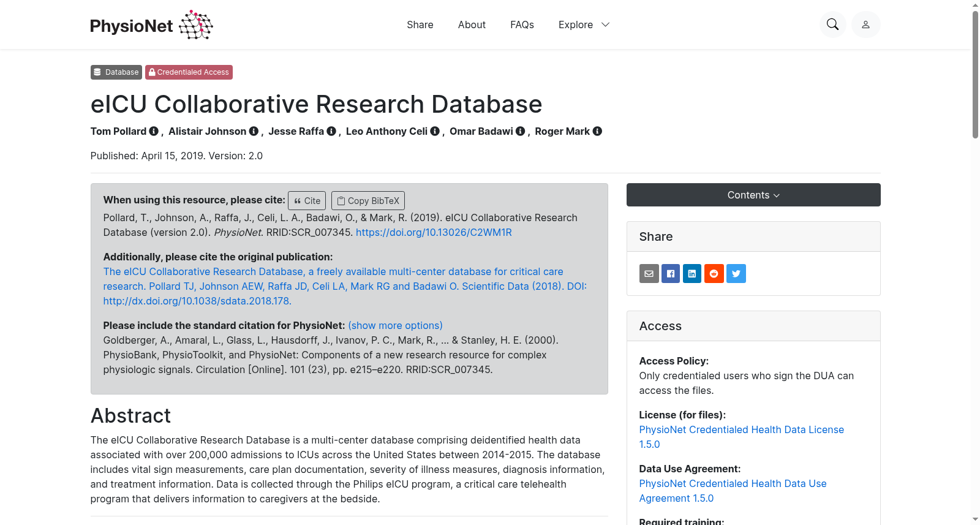Open the user account icon
Viewport: 980px width, 525px height.
865,25
